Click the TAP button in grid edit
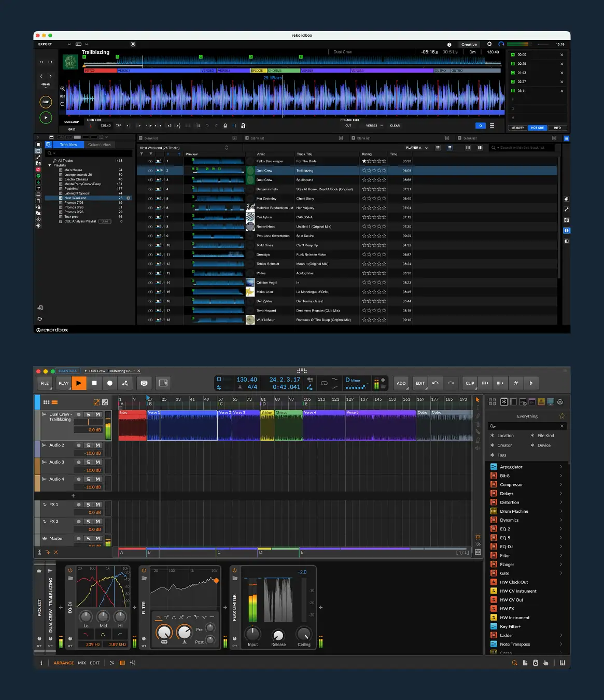This screenshot has width=604, height=700. coord(119,125)
